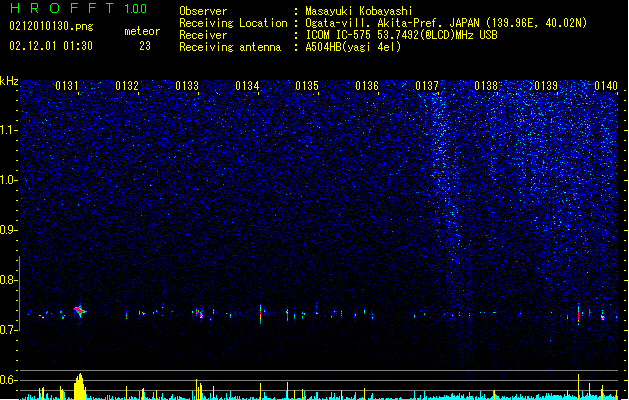Image resolution: width=629 pixels, height=400 pixels.
Task: Click the Receiver label
Action: (203, 35)
